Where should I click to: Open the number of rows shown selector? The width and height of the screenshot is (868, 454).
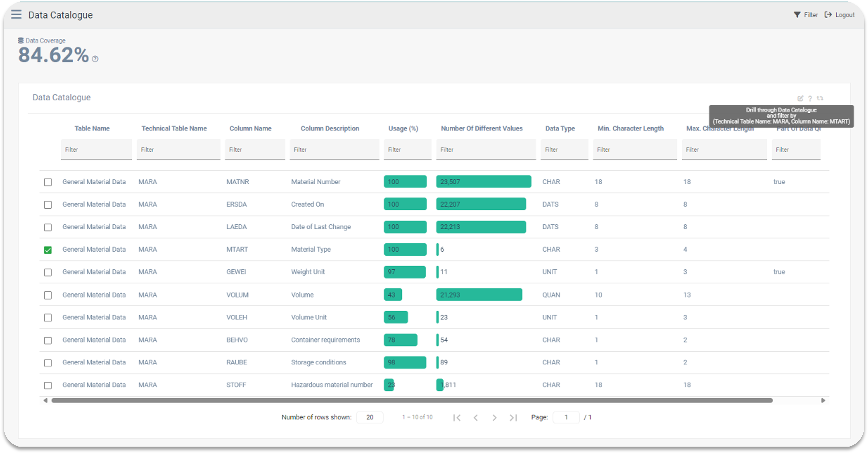click(370, 417)
